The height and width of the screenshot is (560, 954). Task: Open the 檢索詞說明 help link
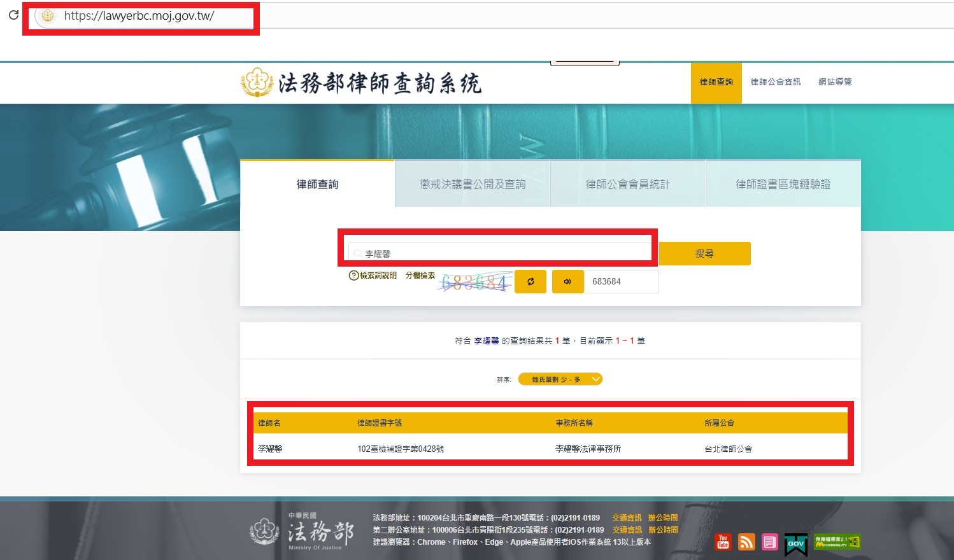coord(373,276)
